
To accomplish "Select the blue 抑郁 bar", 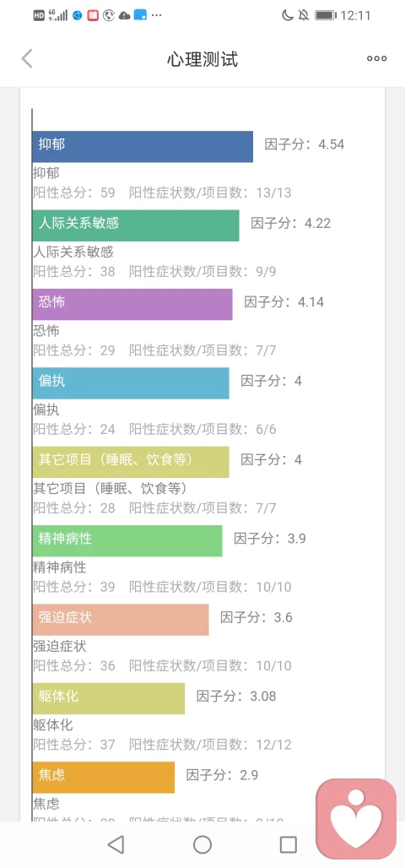I will [143, 147].
